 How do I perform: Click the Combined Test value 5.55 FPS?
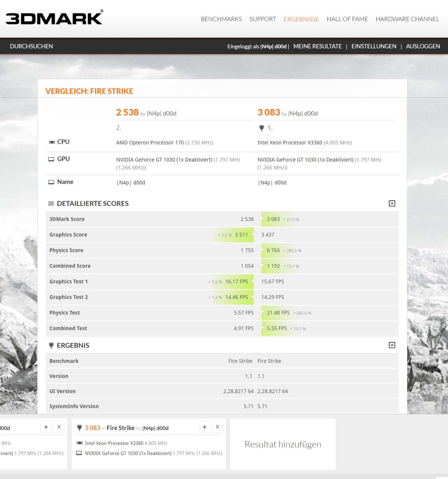(x=277, y=329)
